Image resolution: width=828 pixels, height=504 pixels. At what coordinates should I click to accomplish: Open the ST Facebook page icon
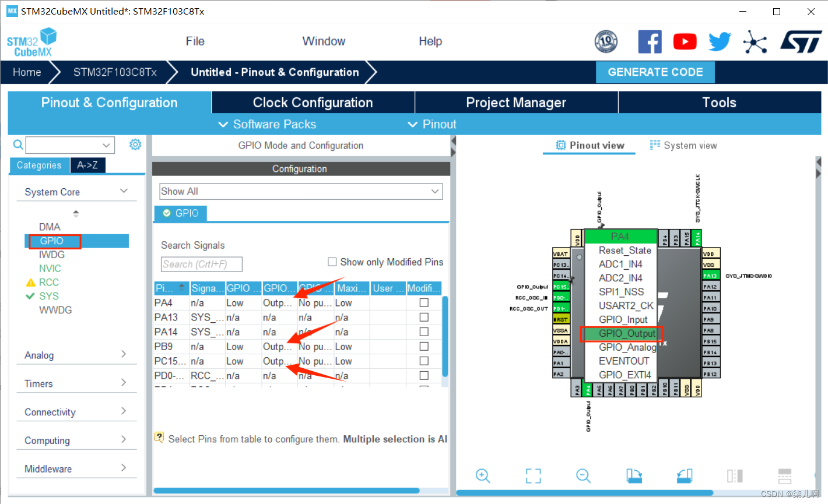point(650,41)
